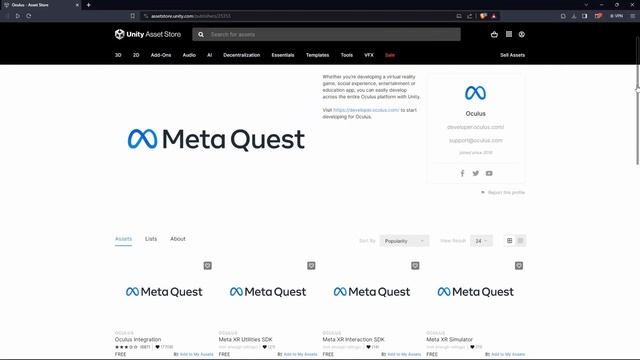Image resolution: width=640 pixels, height=360 pixels.
Task: Open a new browser tab
Action: pyautogui.click(x=89, y=5)
